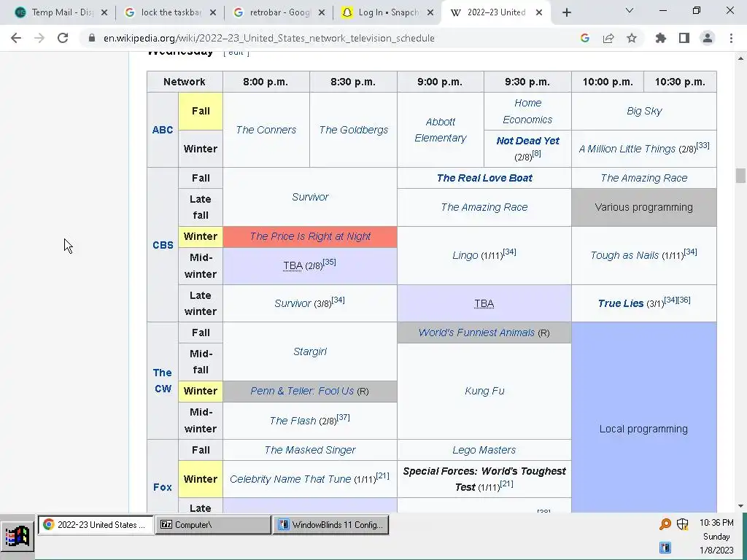The image size is (747, 560).
Task: Reload the Wikipedia page
Action: click(63, 38)
